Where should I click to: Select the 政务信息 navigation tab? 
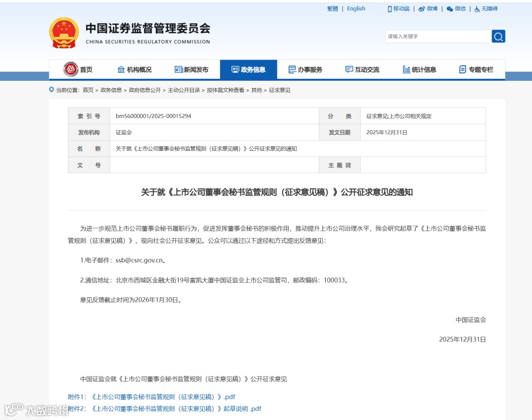249,70
